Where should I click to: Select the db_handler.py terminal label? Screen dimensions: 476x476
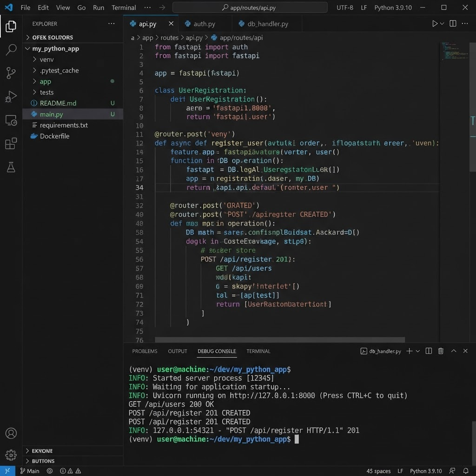381,351
